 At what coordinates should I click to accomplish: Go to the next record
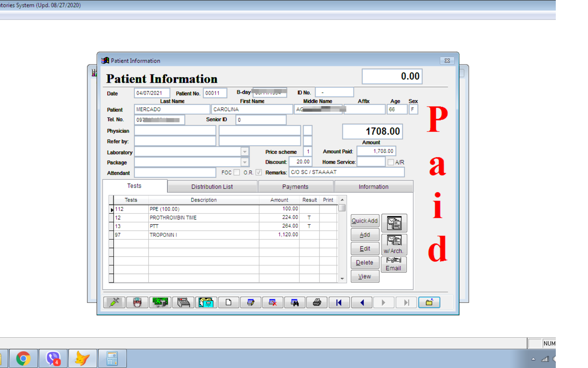point(384,302)
